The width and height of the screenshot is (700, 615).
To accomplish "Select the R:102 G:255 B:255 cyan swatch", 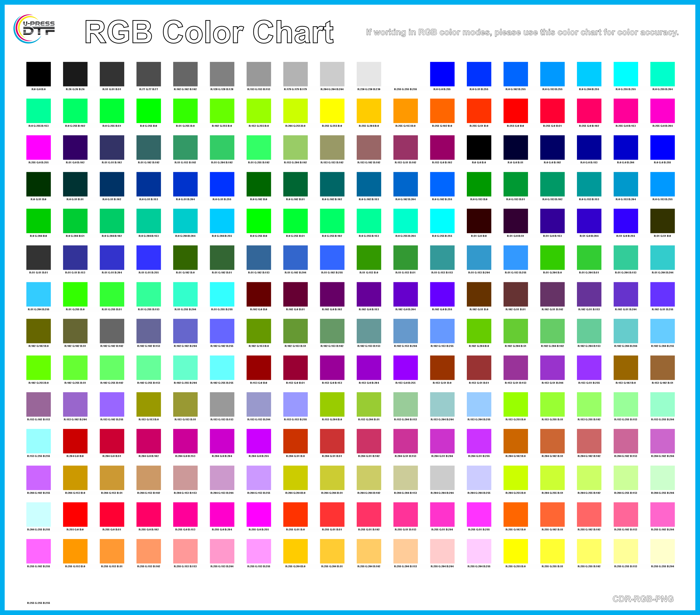I will (x=222, y=368).
